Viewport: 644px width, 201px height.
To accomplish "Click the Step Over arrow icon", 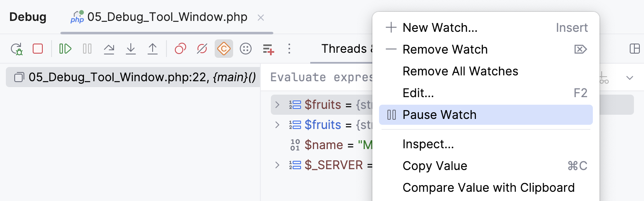I will click(109, 49).
